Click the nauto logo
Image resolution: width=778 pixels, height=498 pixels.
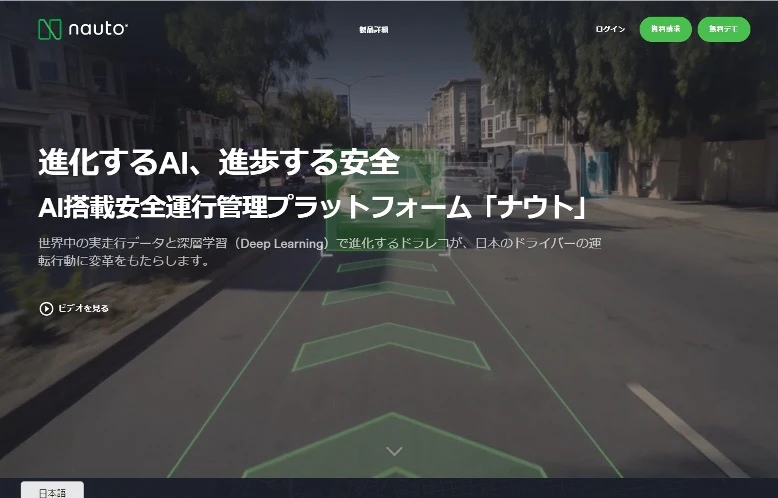83,29
